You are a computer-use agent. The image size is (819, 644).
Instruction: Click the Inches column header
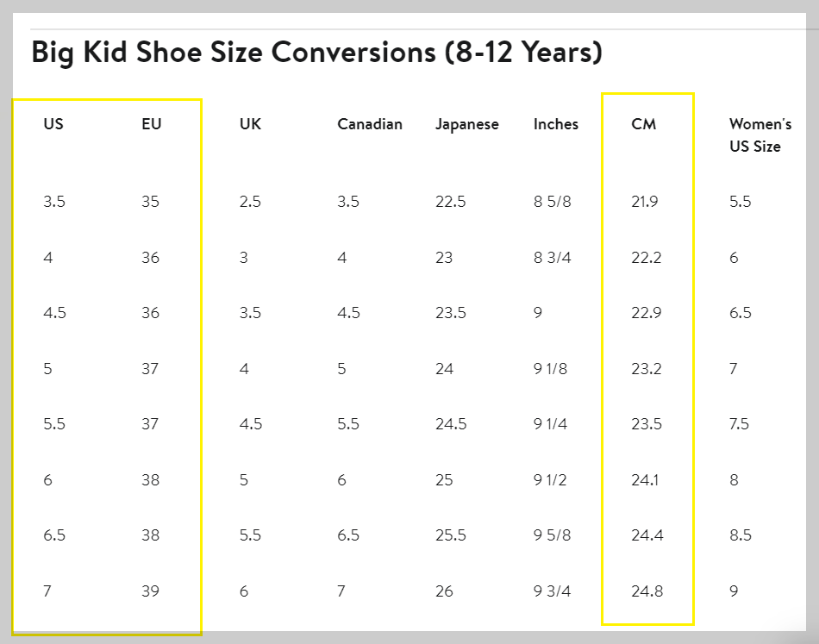(x=556, y=124)
